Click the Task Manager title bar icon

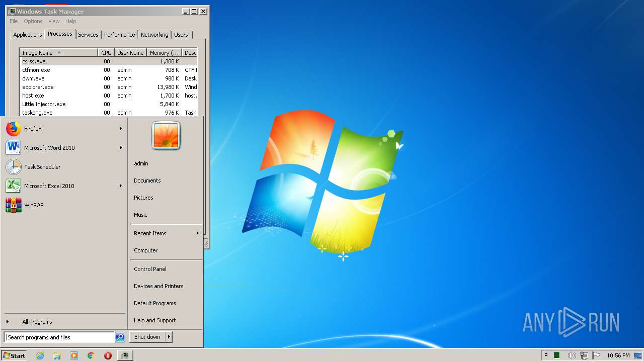click(12, 11)
